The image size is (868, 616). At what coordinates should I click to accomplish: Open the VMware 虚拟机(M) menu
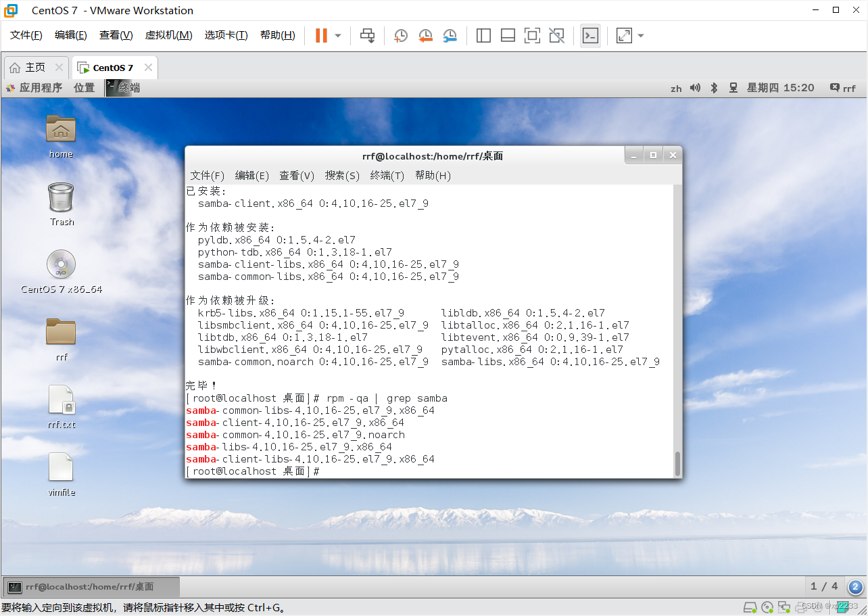click(169, 35)
